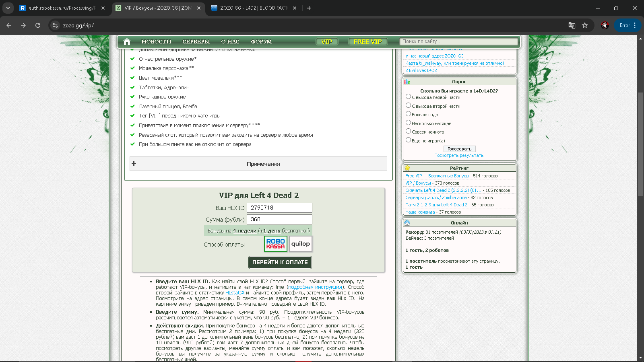Image resolution: width=644 pixels, height=362 pixels.
Task: Open the VIP navigation button
Action: [x=327, y=41]
